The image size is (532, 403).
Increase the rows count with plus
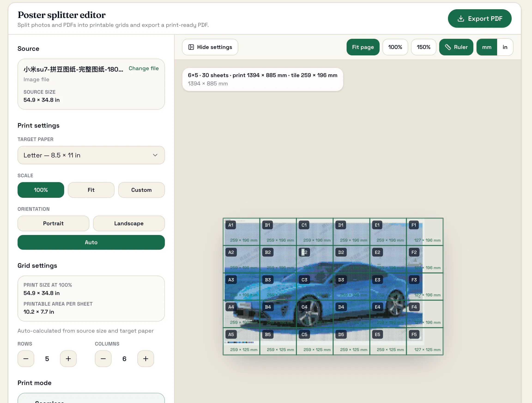pyautogui.click(x=68, y=358)
